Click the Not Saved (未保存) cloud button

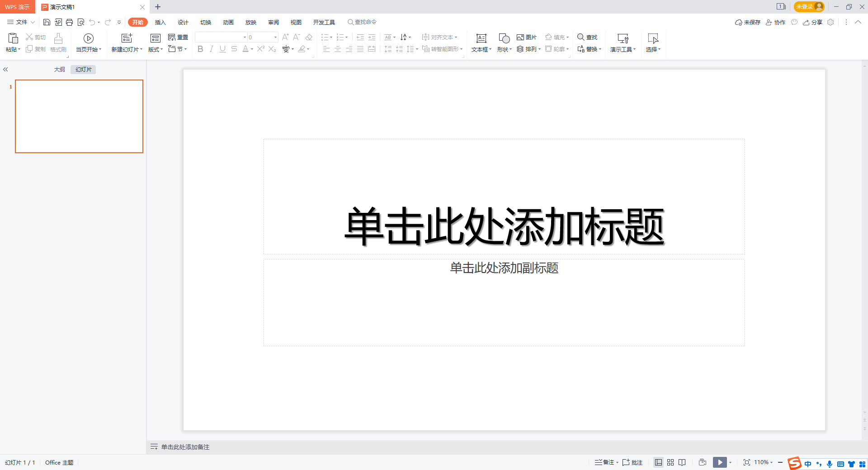click(748, 22)
